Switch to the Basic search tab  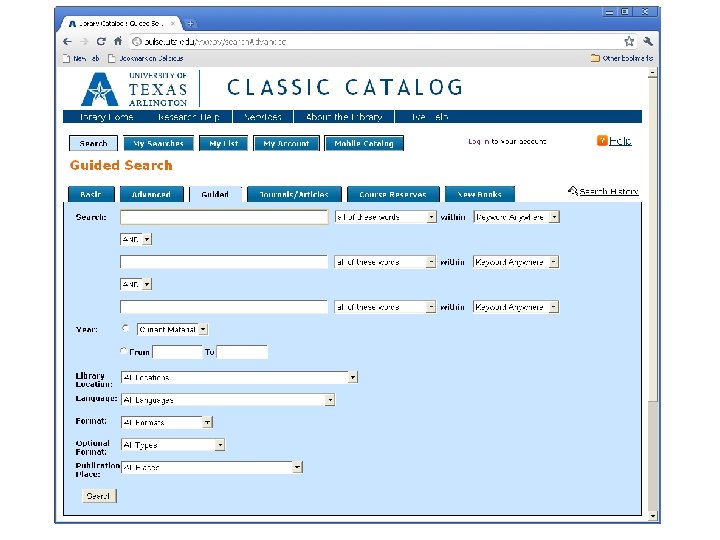[x=91, y=194]
